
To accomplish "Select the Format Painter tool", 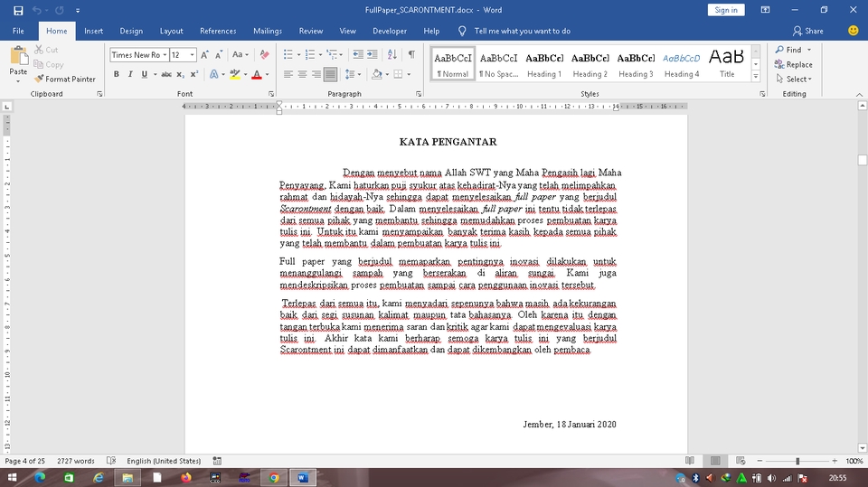I will (x=65, y=80).
